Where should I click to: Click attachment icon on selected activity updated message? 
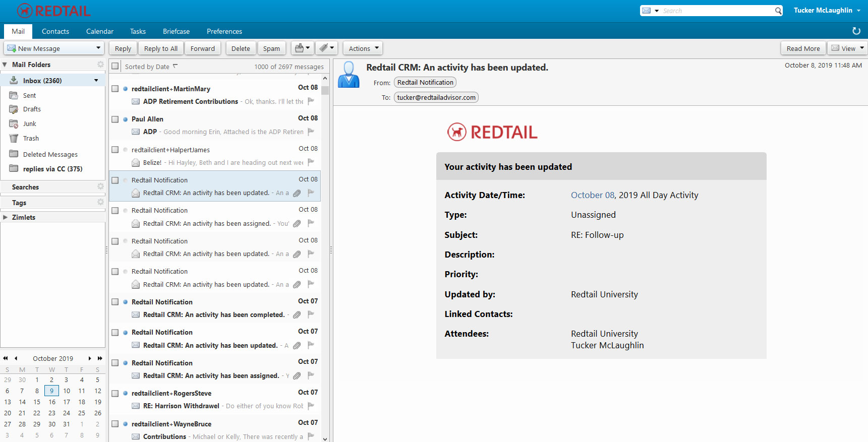click(x=297, y=193)
